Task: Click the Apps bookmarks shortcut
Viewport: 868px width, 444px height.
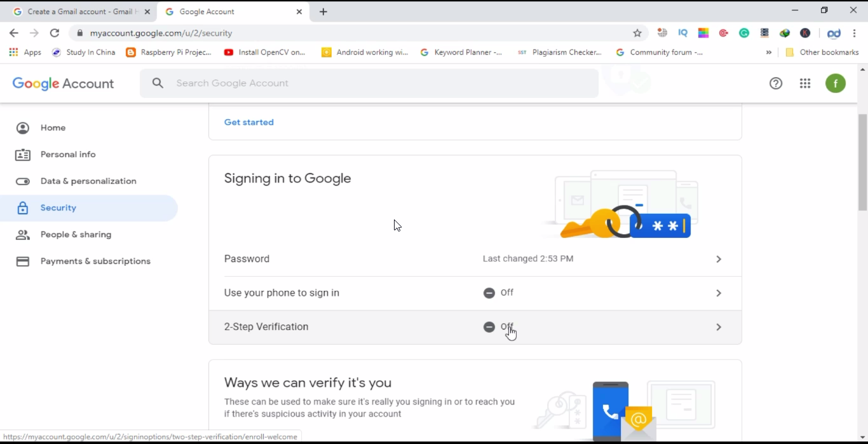Action: 25,52
